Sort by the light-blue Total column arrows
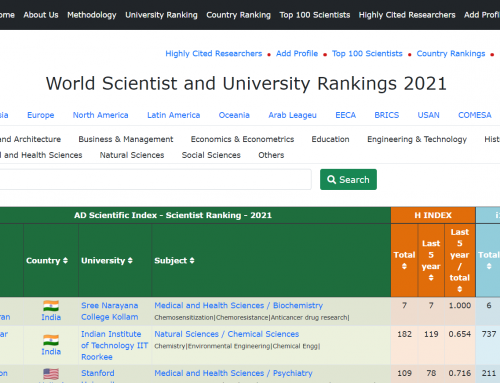Image resolution: width=500 pixels, height=383 pixels. point(489,266)
